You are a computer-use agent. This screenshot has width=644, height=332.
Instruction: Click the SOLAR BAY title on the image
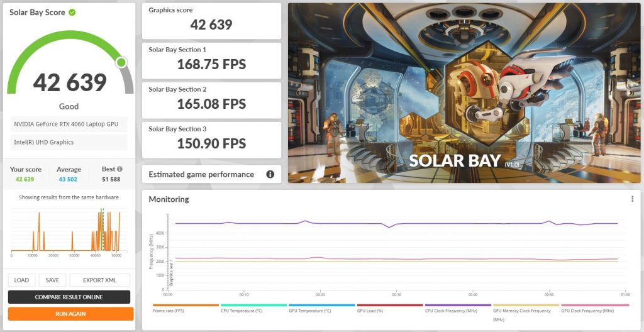[x=455, y=161]
